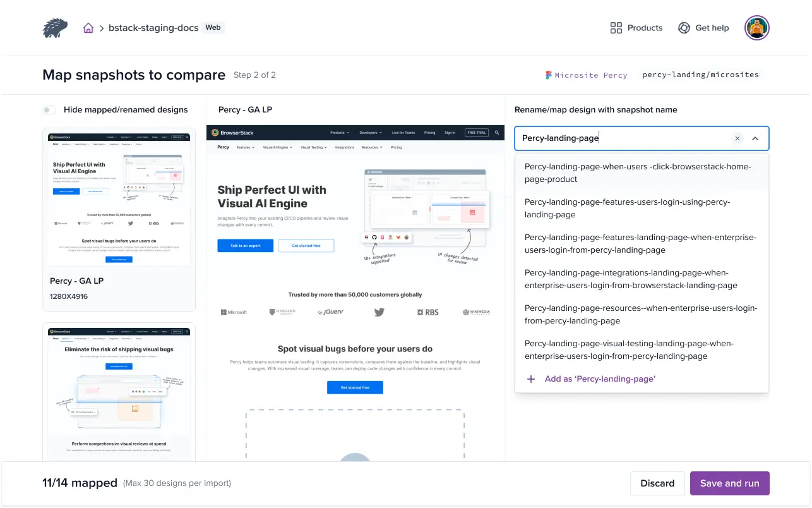Collapse the snapshot name dropdown chevron
Image resolution: width=812 pixels, height=508 pixels.
point(755,138)
